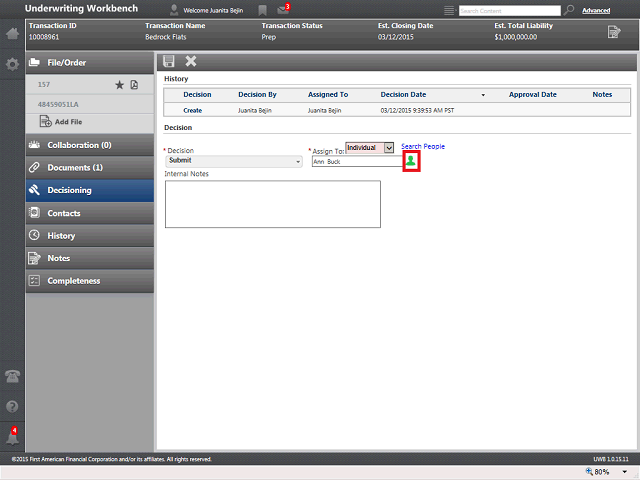Click the Advanced search link
640x480 pixels.
(596, 11)
